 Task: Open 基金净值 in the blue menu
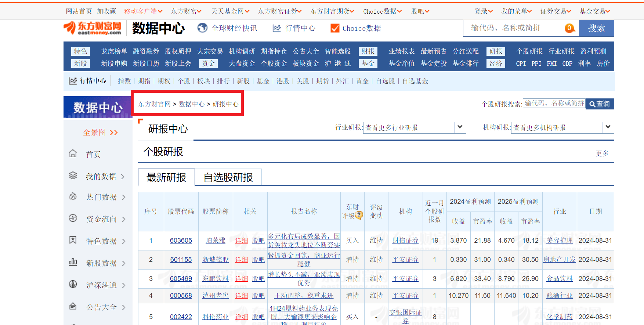[x=402, y=64]
